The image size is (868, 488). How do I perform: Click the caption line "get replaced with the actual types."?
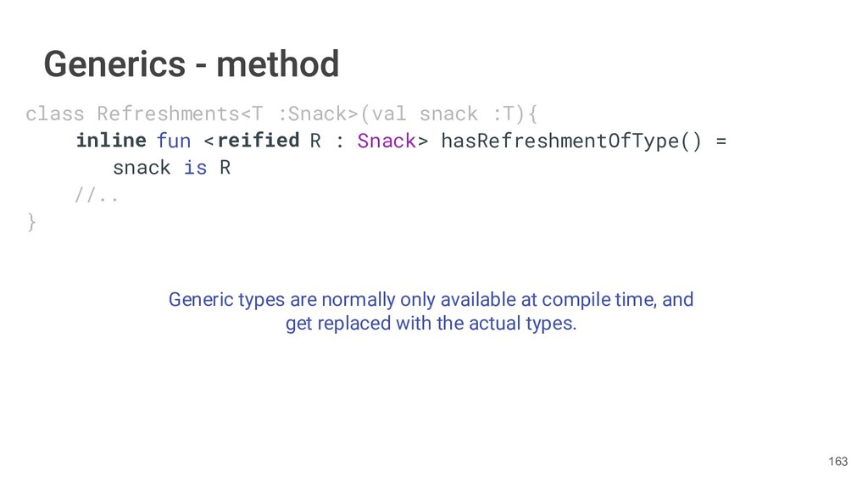[x=431, y=324]
